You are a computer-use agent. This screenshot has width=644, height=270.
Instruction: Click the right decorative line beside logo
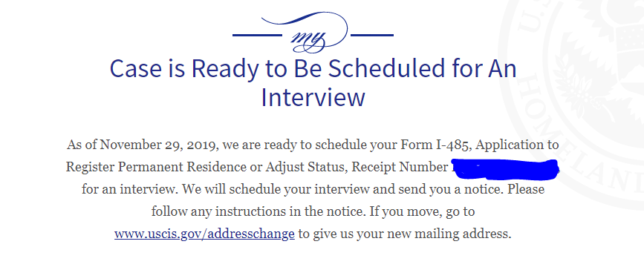[372, 36]
